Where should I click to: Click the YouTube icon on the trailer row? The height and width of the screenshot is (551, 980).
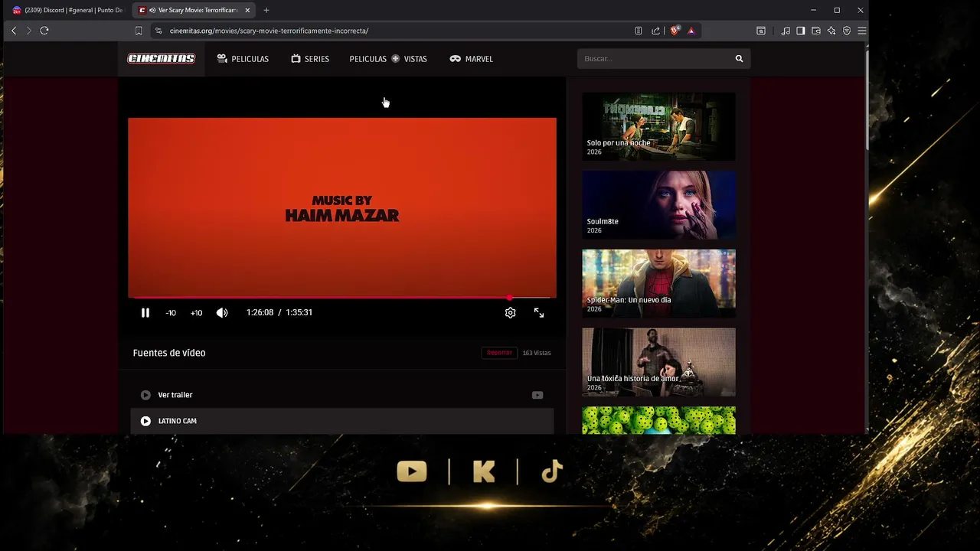[x=537, y=395]
